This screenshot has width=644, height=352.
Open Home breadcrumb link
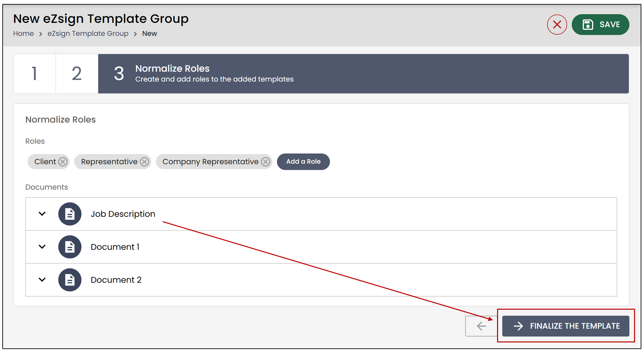coord(23,34)
